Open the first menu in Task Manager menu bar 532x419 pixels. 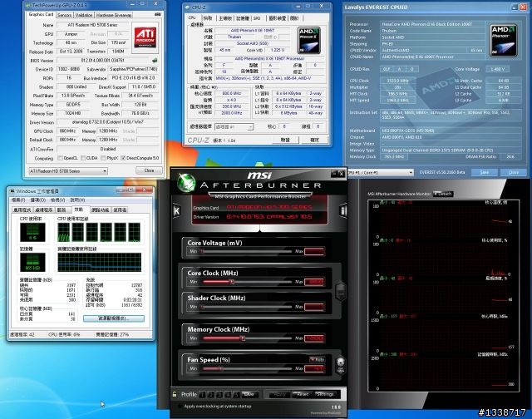[x=18, y=200]
